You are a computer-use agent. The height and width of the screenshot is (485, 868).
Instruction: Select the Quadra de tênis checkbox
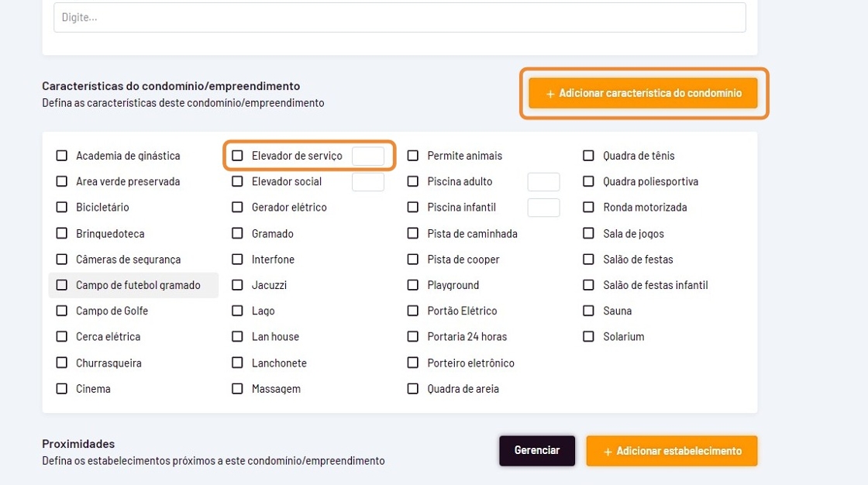589,156
